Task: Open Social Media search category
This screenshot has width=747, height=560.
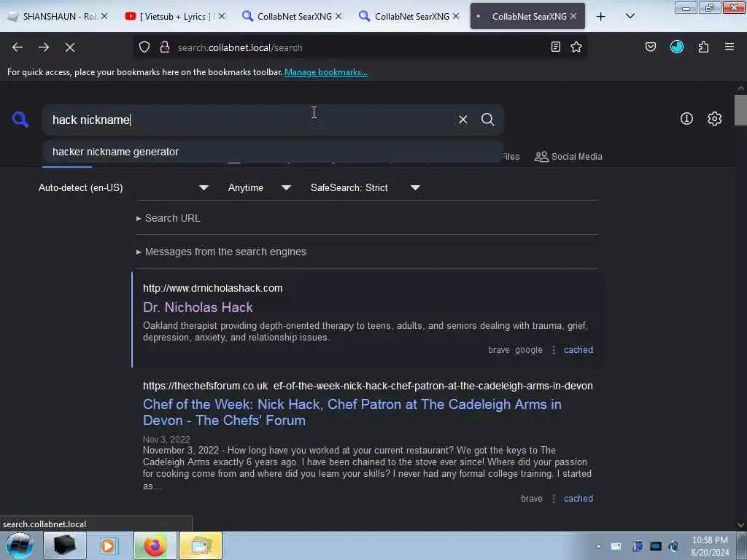Action: point(568,157)
